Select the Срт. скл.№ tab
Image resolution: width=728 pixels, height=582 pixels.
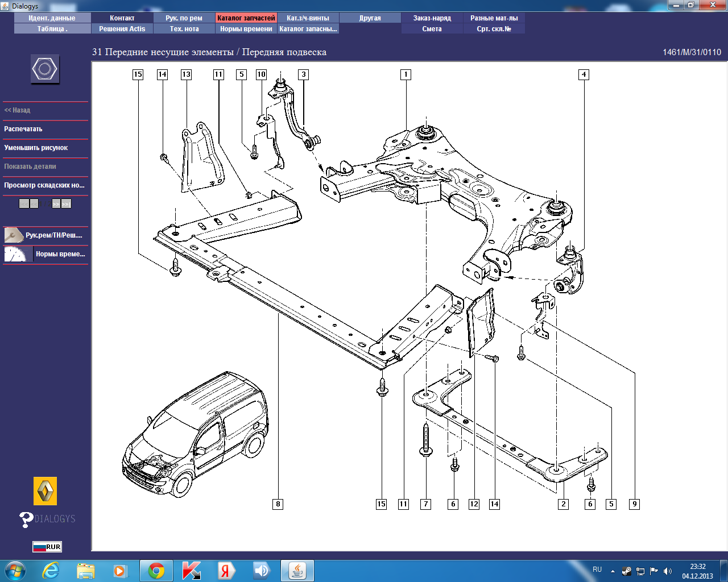[494, 29]
